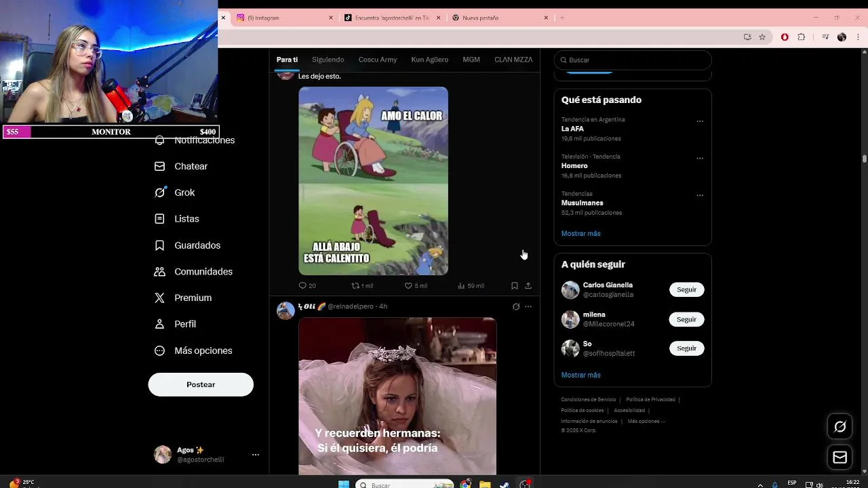Click the Buscar search field on X

[633, 60]
